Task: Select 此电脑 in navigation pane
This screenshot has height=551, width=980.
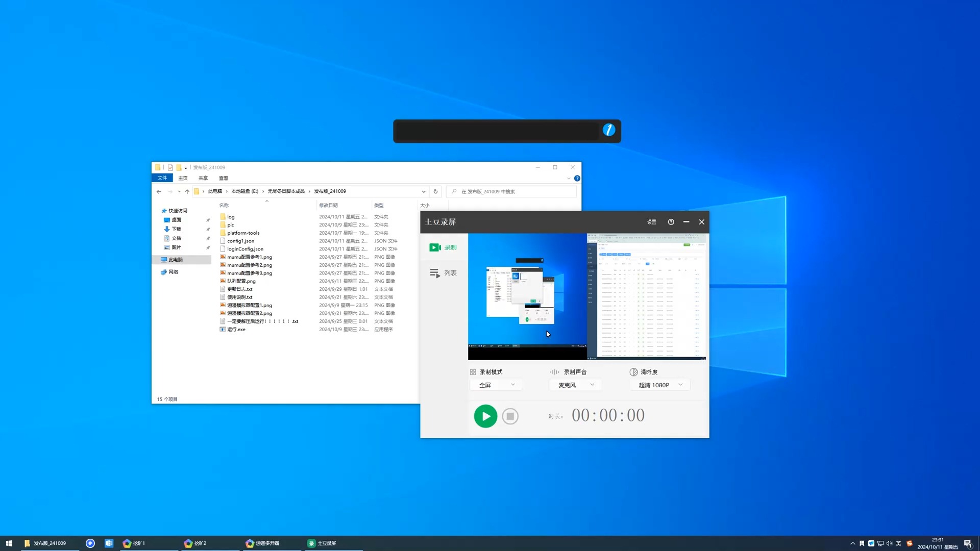Action: (x=176, y=260)
